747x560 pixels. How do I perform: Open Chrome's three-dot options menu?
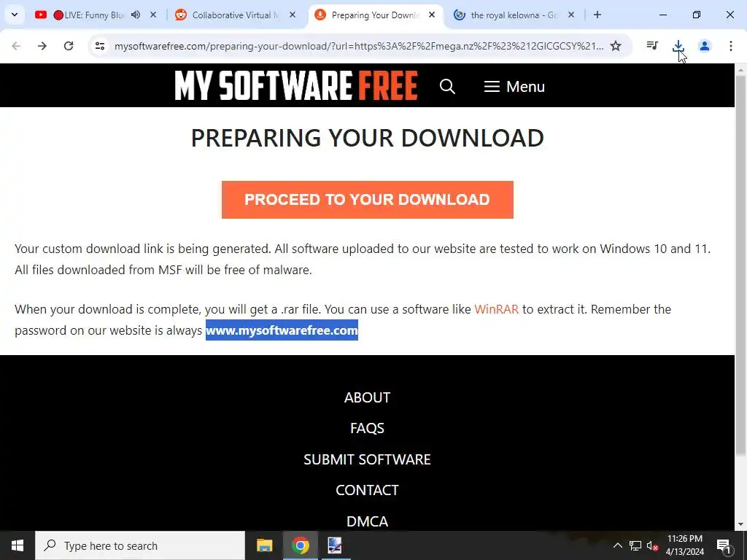click(730, 46)
